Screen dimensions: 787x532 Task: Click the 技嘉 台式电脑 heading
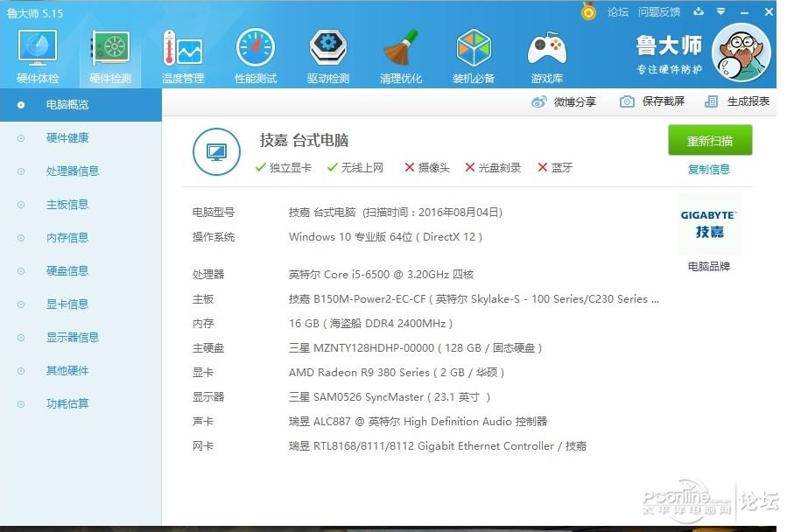coord(304,141)
